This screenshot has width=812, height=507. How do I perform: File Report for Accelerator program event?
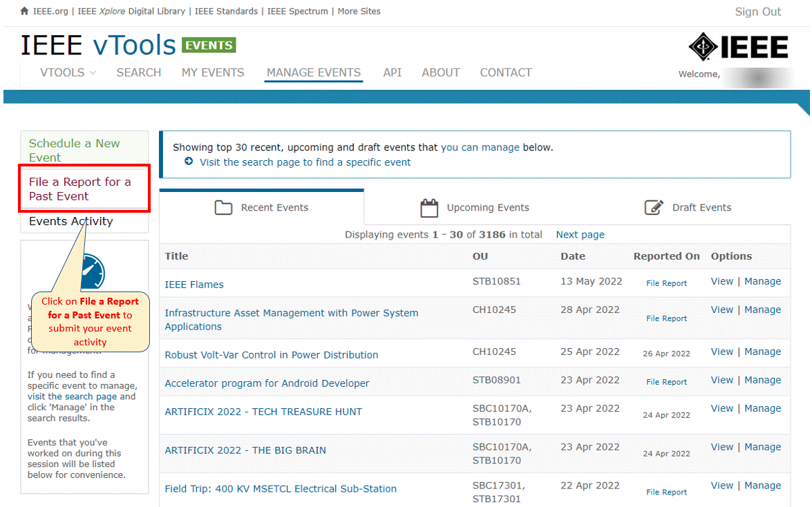click(x=666, y=382)
